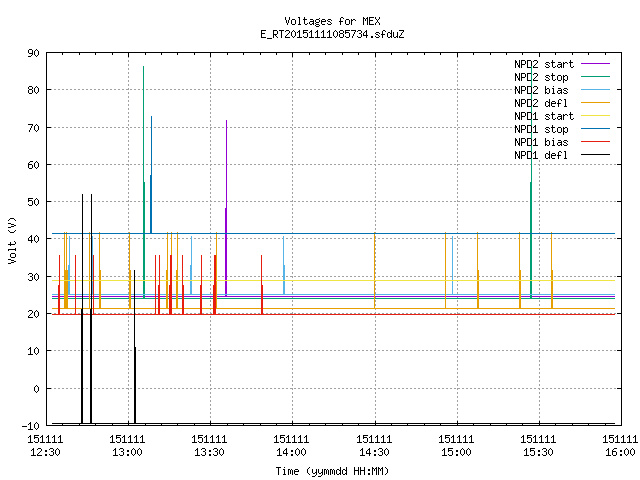Click the y-axis tick value 80
This screenshot has width=640, height=480.
click(33, 90)
